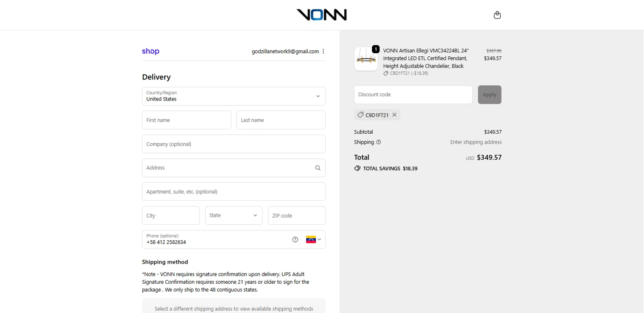Click the product title VONN Artisan Ellegi
644x313 pixels.
(x=426, y=58)
